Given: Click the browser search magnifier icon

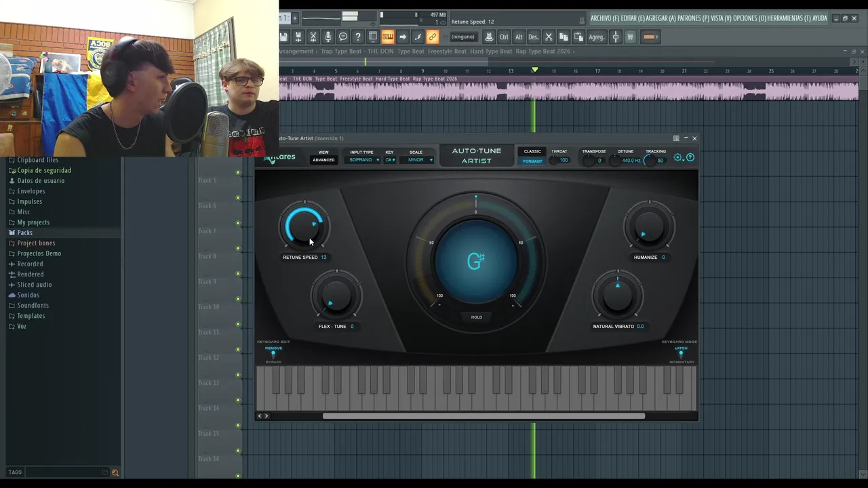Looking at the screenshot, I should [115, 472].
